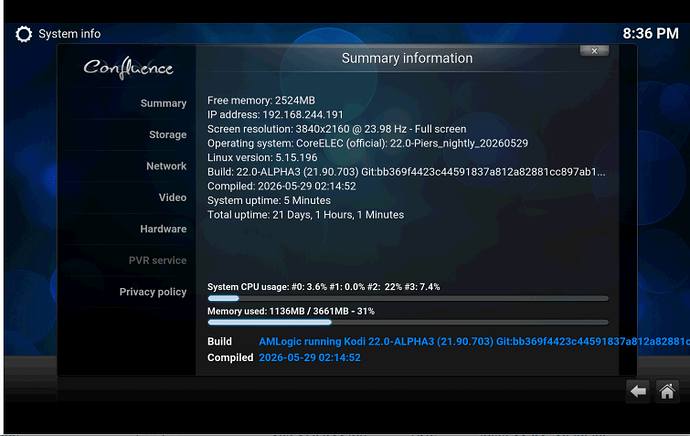The image size is (690, 436).
Task: Close the Summary information dialog
Action: (595, 51)
